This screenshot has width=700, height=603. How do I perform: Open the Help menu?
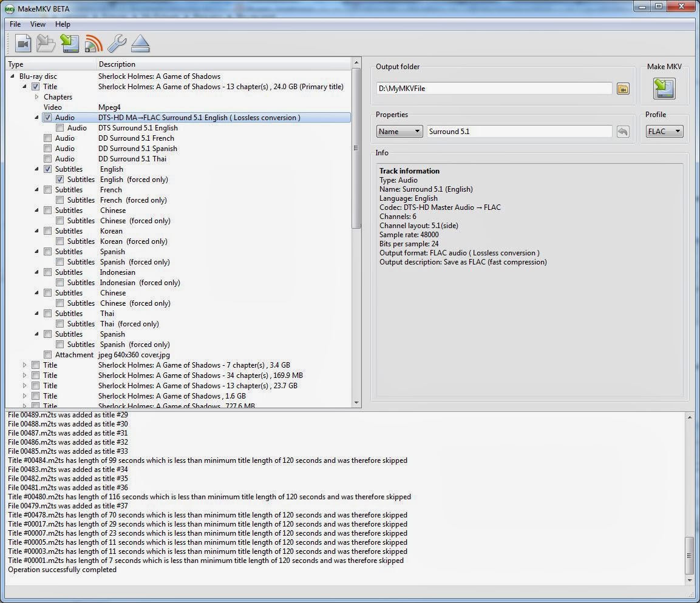click(63, 24)
